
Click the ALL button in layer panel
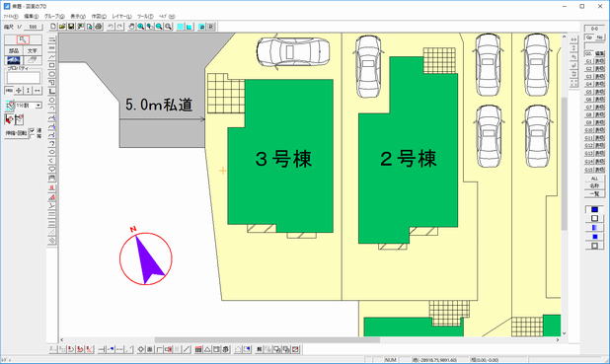point(594,179)
